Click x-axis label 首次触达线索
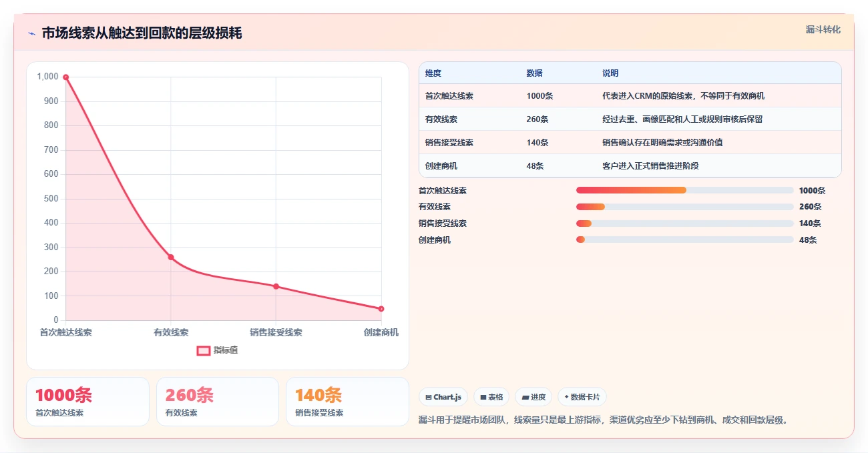Viewport: 868px width, 453px height. click(x=65, y=332)
